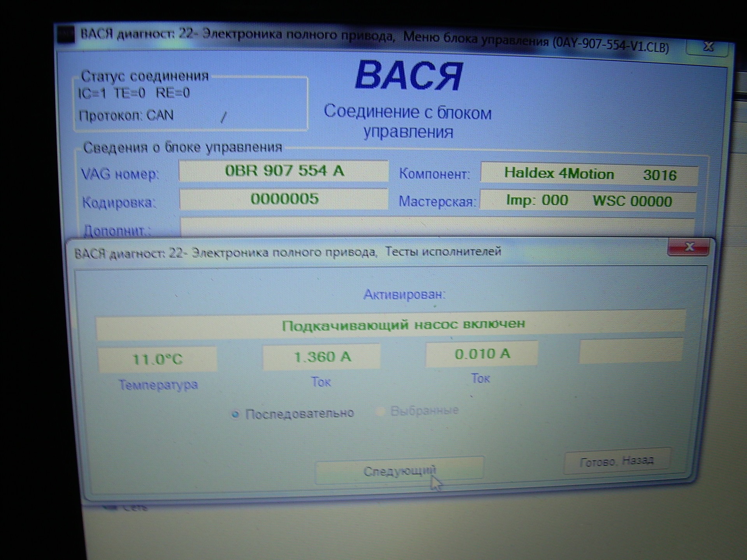
Task: Close the Меню блока управления window
Action: (708, 47)
